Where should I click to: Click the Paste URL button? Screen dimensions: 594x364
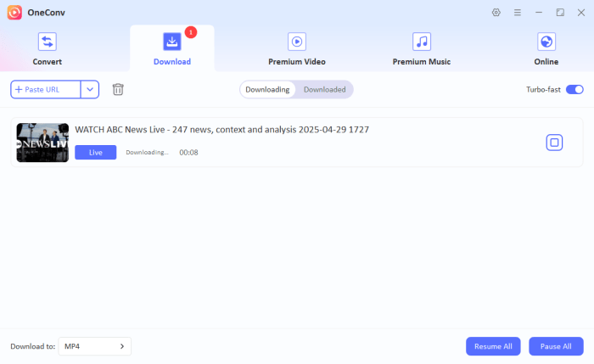(x=46, y=90)
